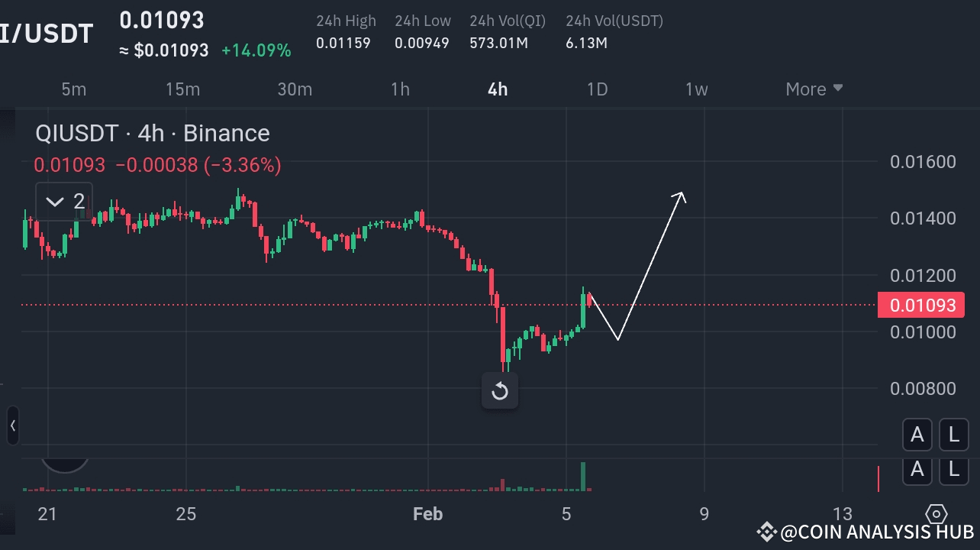Toggle logarithmic scale with the top L button

pyautogui.click(x=953, y=434)
